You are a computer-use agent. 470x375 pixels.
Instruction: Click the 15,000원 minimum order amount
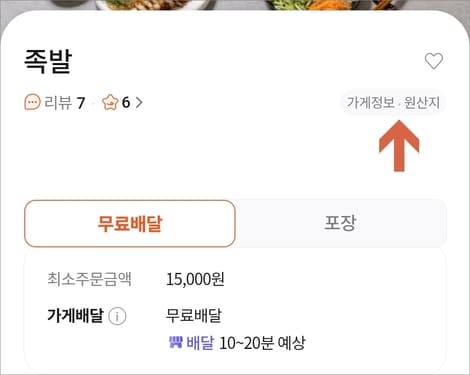(195, 279)
